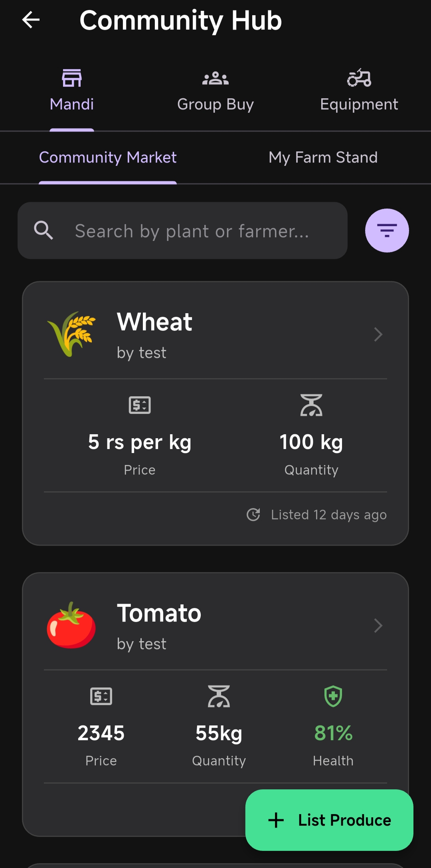Tap the Tomato crop image

tap(72, 625)
